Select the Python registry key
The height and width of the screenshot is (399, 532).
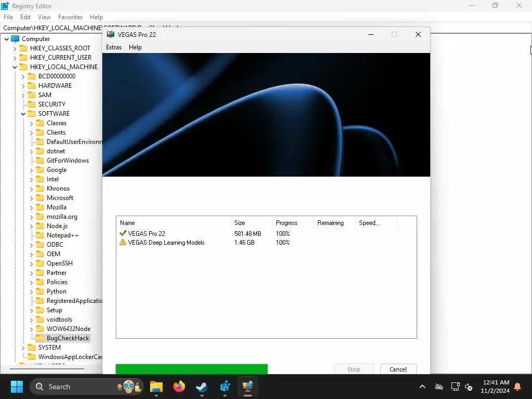pyautogui.click(x=56, y=291)
